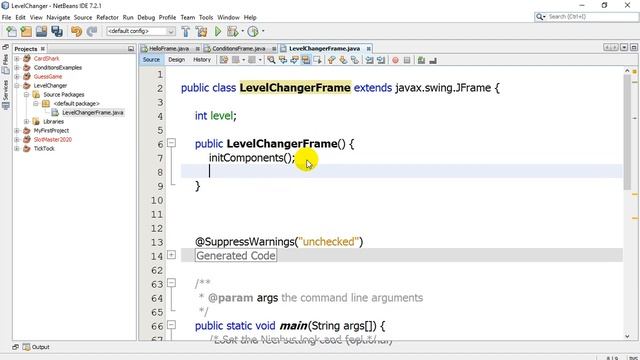
Task: Switch to Design view
Action: [x=176, y=60]
